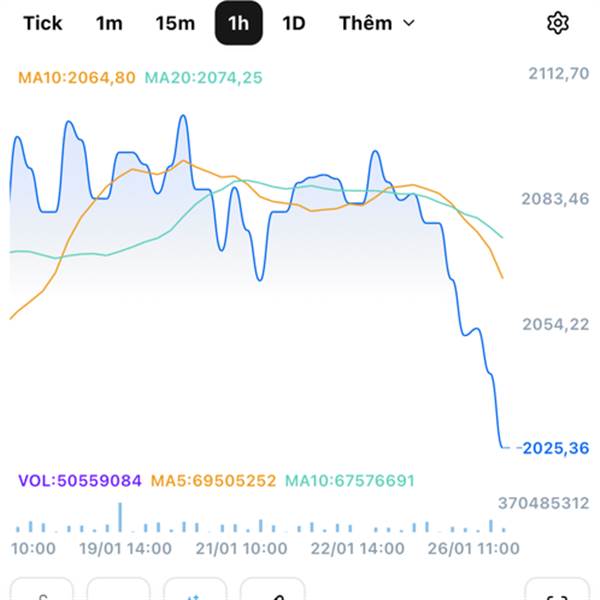The width and height of the screenshot is (600, 600).
Task: Select the MA5:69505252 volume average label
Action: pos(213,481)
